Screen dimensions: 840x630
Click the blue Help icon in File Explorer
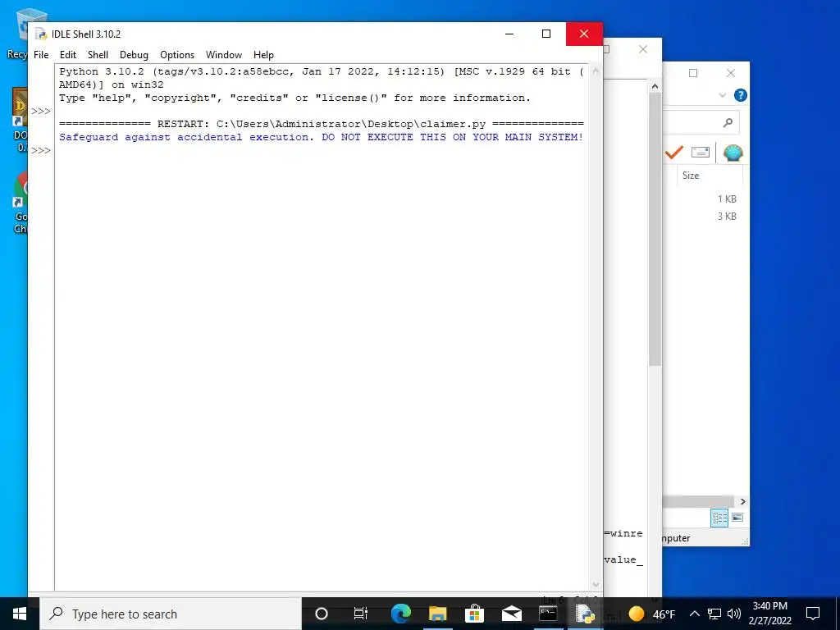click(x=741, y=95)
